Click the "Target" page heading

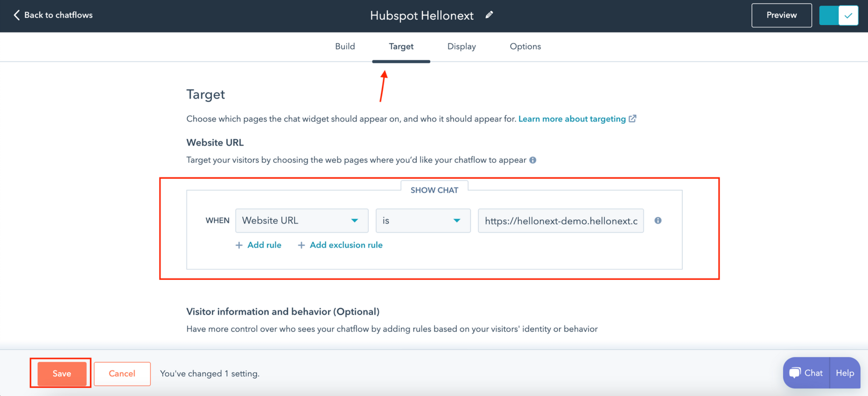pyautogui.click(x=206, y=94)
